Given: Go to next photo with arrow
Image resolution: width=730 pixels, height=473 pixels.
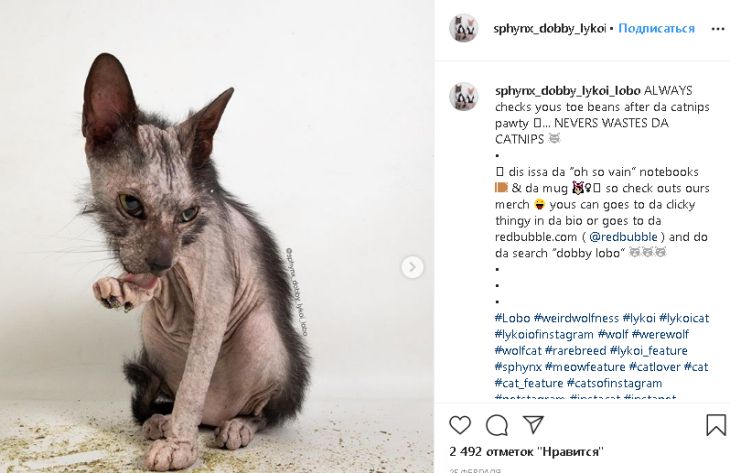Looking at the screenshot, I should [412, 267].
